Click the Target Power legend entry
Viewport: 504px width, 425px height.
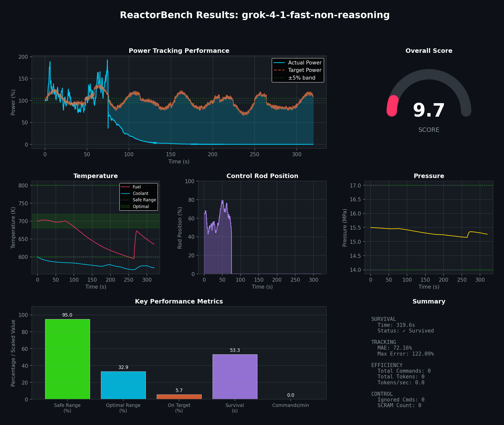point(304,70)
